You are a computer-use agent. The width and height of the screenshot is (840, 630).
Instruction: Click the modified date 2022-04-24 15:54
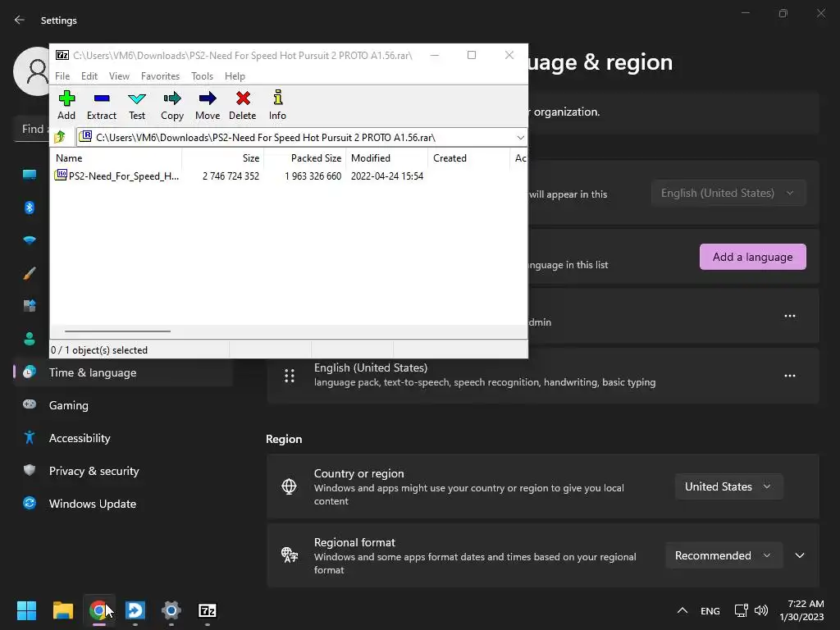387,176
